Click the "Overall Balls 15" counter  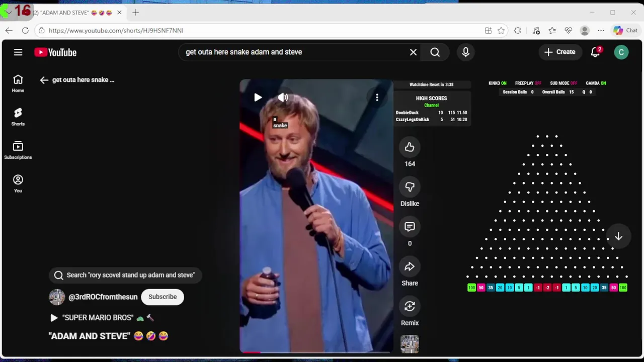coord(558,93)
